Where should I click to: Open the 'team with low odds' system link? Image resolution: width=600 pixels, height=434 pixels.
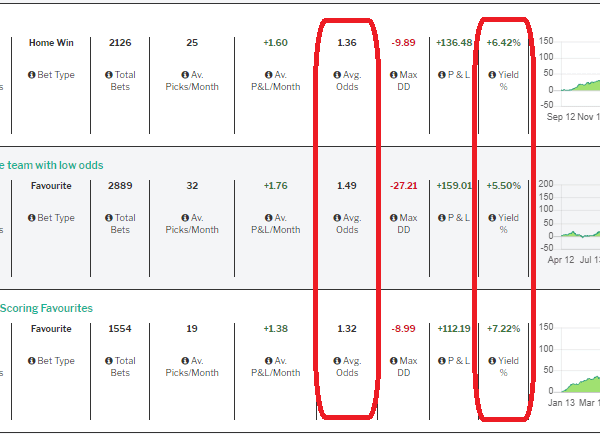click(52, 165)
